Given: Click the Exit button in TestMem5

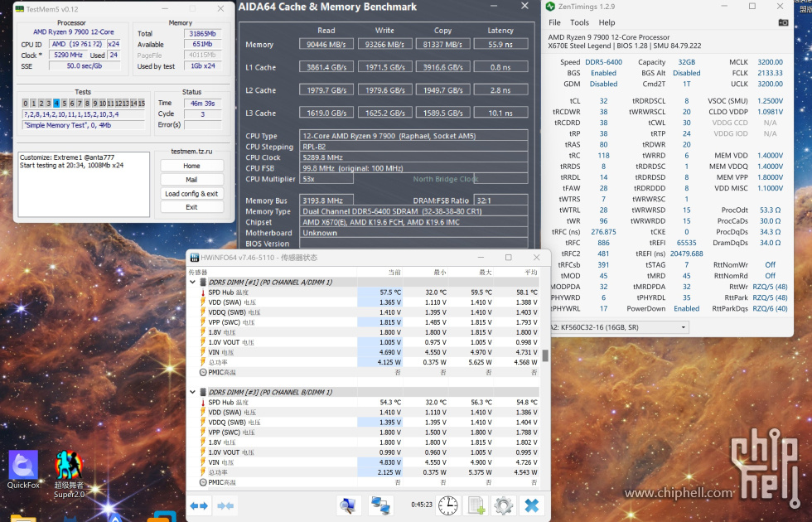Looking at the screenshot, I should coord(191,207).
